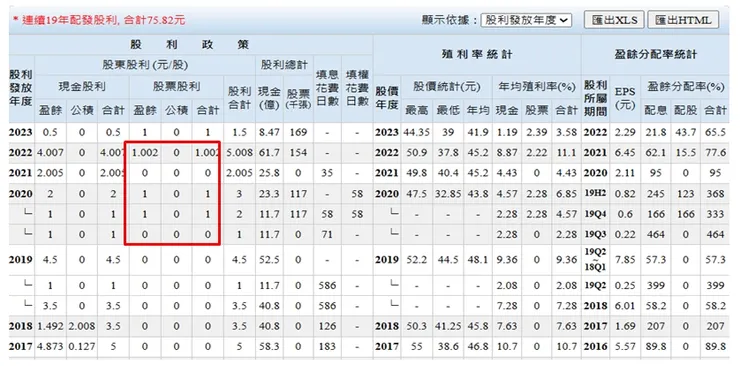Click the 19H2 period cell
Screen dimensions: 740x366
click(596, 194)
